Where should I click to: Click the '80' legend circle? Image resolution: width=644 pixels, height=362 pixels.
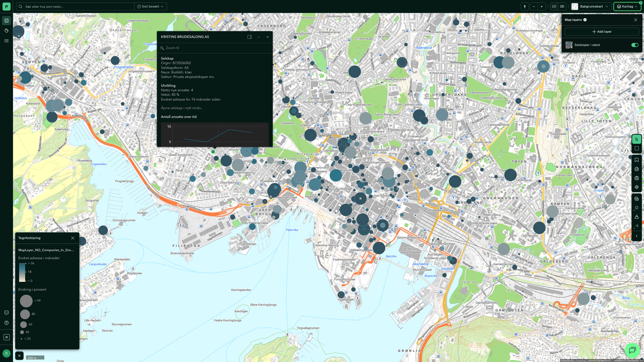25,314
